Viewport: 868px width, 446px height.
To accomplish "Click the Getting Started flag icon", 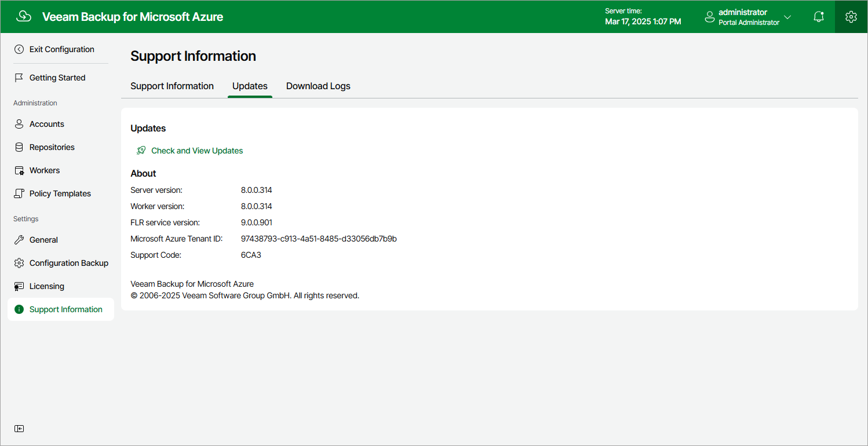I will click(19, 78).
